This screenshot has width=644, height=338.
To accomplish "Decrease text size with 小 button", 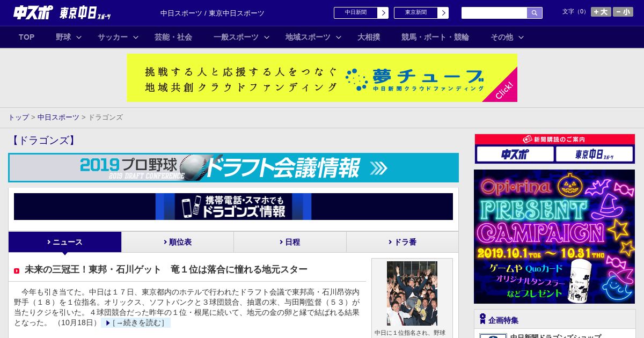I will tap(623, 12).
